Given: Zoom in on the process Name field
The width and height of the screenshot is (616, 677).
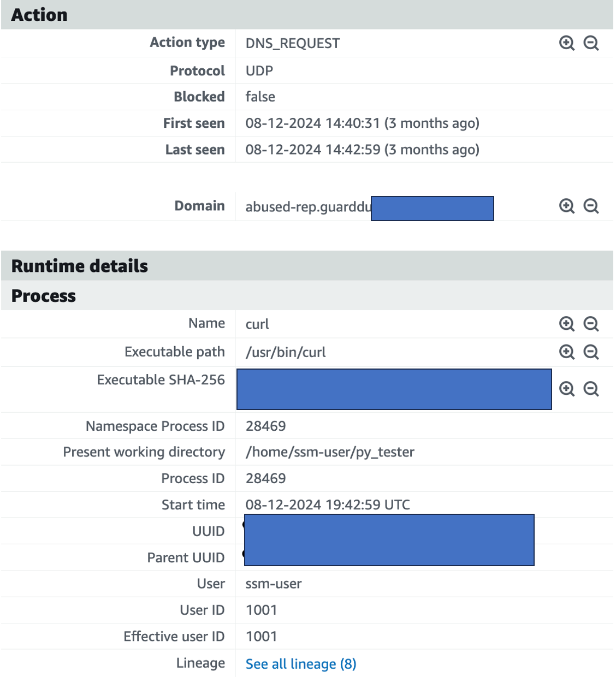Looking at the screenshot, I should tap(566, 324).
